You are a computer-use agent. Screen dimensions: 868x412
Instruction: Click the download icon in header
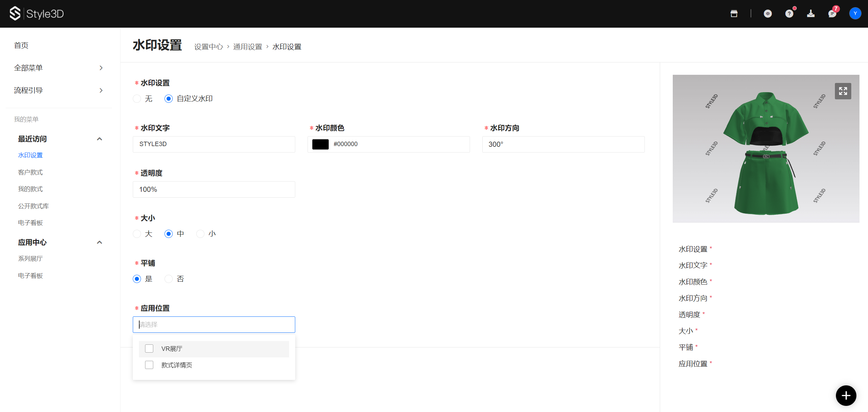click(811, 14)
